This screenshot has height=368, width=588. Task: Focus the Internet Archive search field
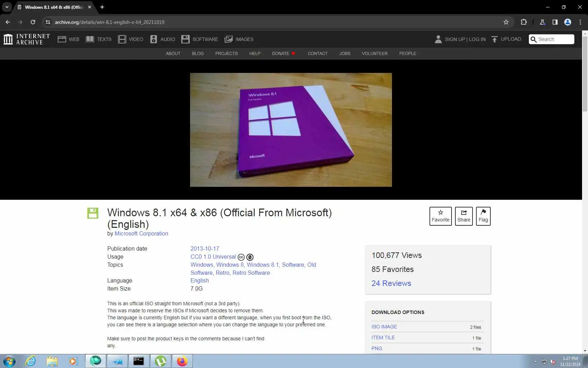(552, 39)
